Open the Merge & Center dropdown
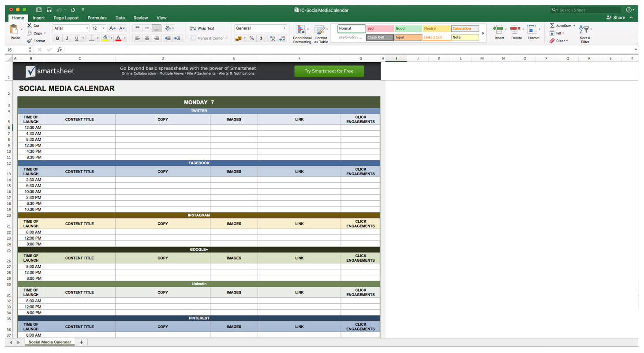644x353 pixels. 227,38
